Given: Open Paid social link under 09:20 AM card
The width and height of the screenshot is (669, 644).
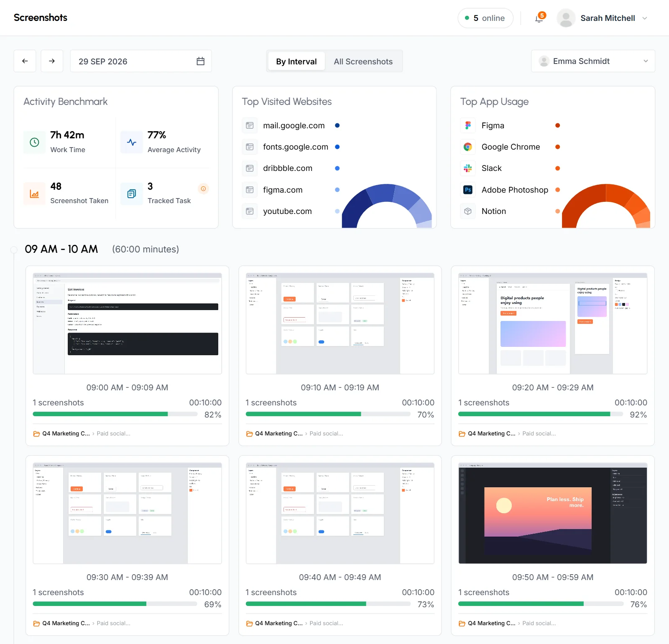Looking at the screenshot, I should tap(539, 434).
